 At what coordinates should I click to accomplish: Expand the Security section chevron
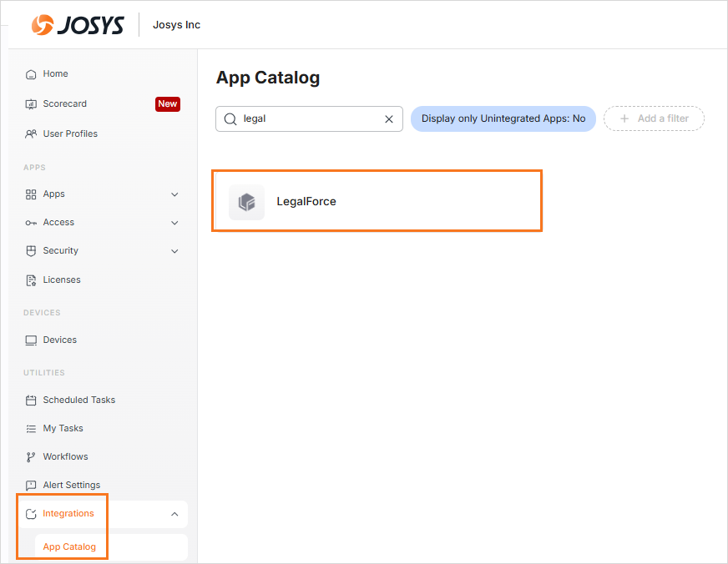point(174,251)
